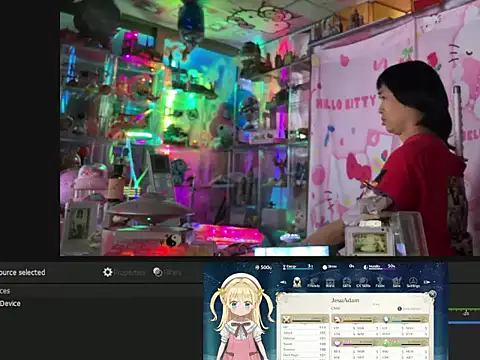
Task: Click the blue stat category header icon
Action: [386, 319]
